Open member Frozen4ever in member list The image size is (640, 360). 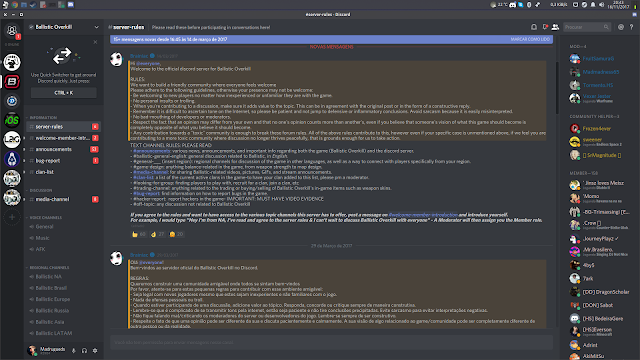(x=597, y=129)
